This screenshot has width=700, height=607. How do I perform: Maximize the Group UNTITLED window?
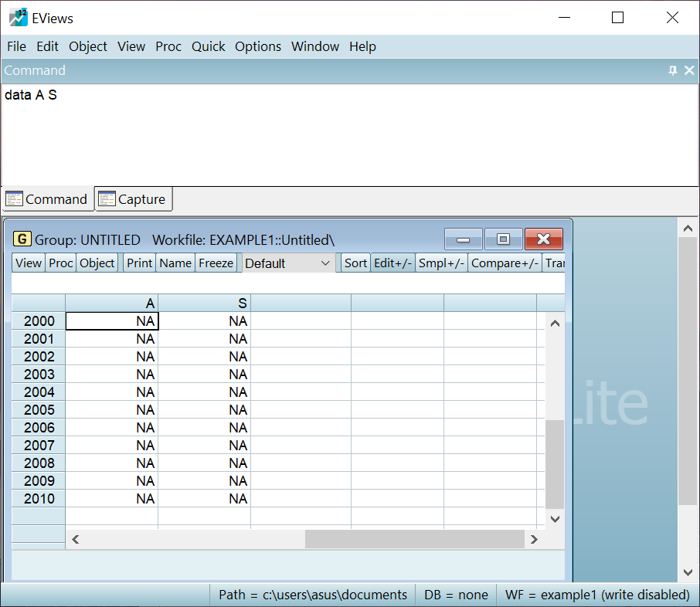[503, 239]
